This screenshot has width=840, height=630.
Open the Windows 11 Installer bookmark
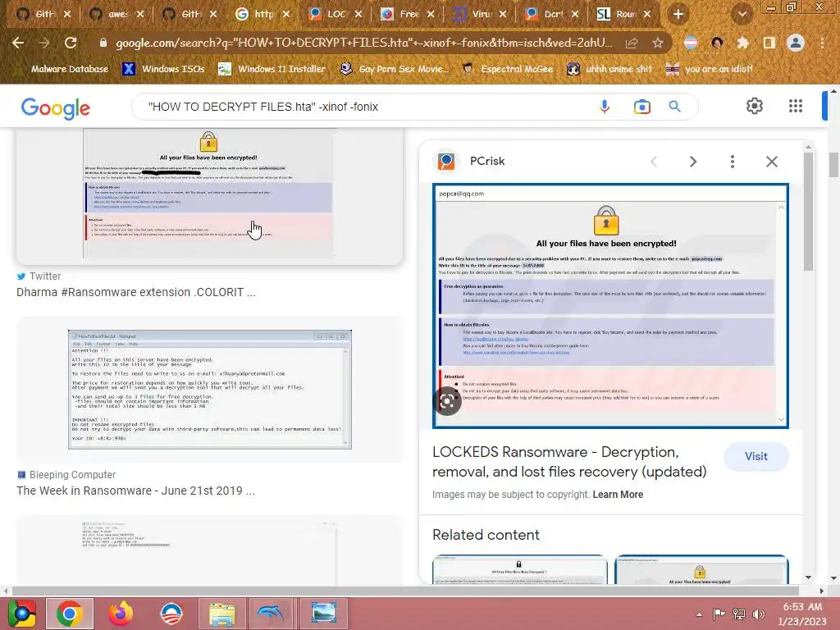click(x=272, y=69)
